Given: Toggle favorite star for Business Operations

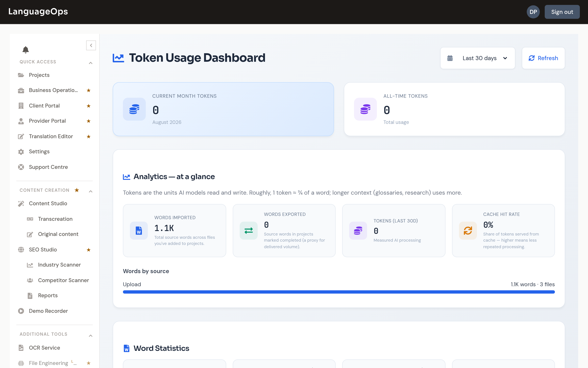Looking at the screenshot, I should [89, 90].
